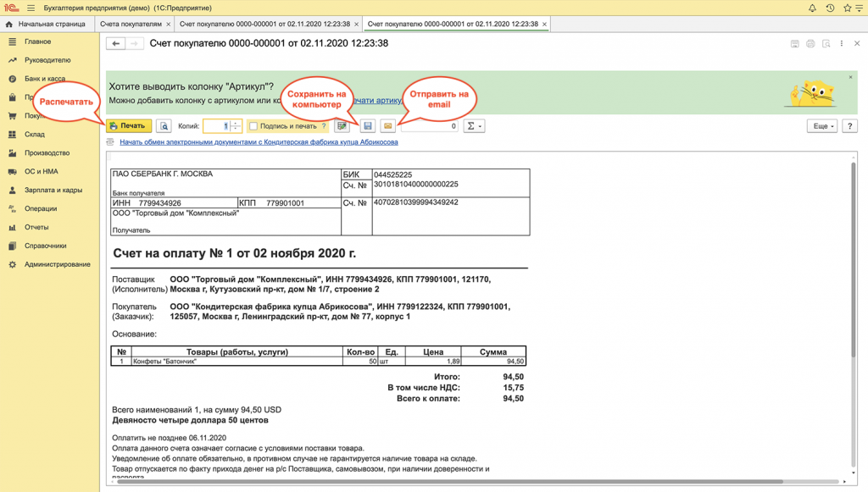Toggle the Подпись и печать checkbox
Screen dimensions: 868x492
tap(253, 126)
